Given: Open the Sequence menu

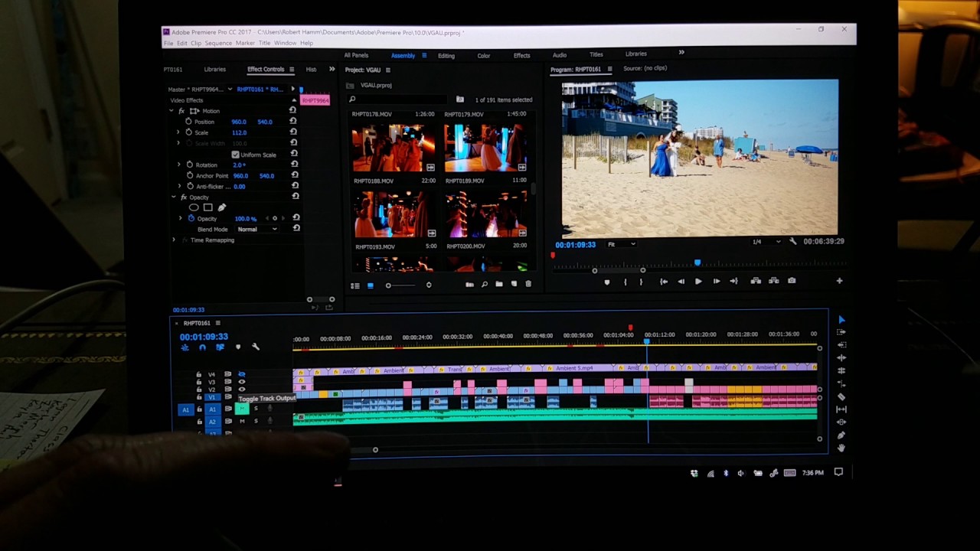Looking at the screenshot, I should [218, 43].
